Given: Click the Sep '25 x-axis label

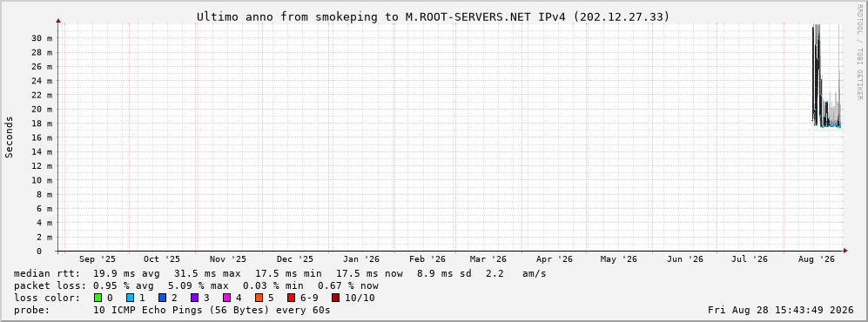Looking at the screenshot, I should coord(98,259).
